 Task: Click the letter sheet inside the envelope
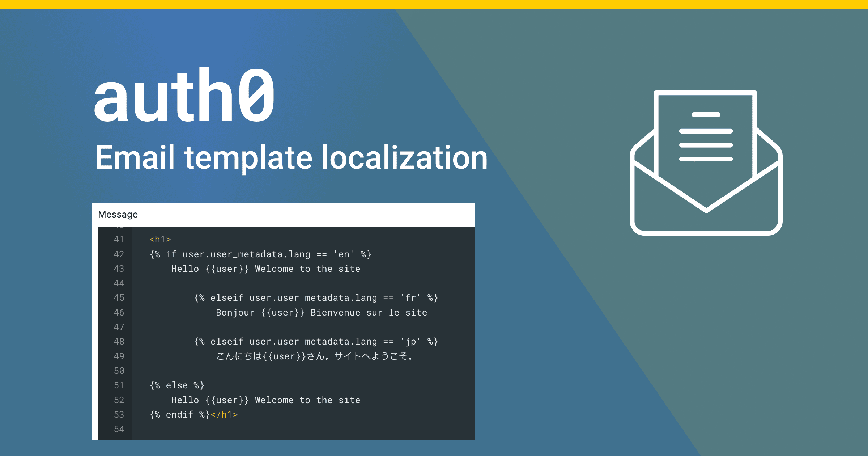[705, 138]
